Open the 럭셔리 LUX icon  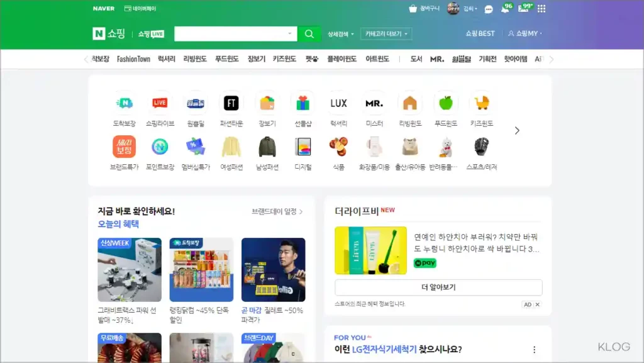point(338,103)
